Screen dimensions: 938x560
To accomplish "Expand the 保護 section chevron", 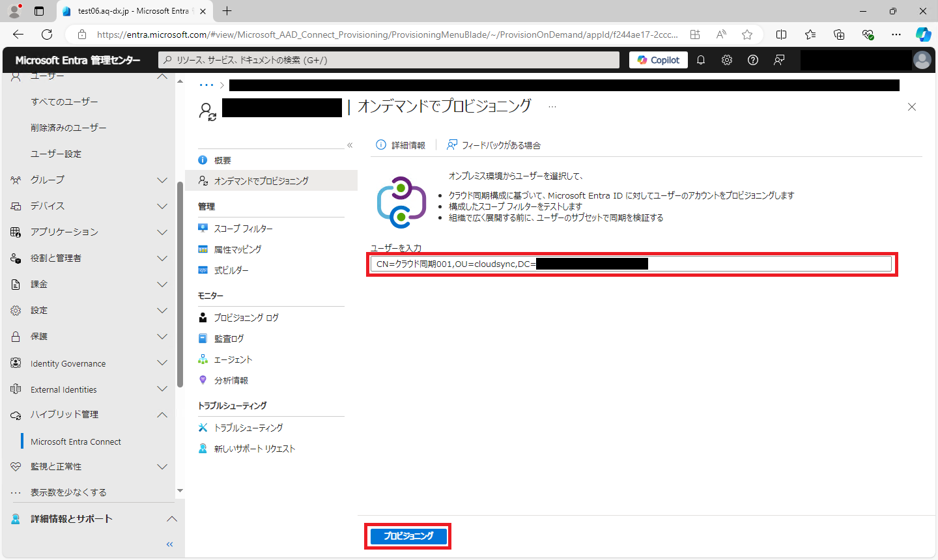I will pyautogui.click(x=162, y=336).
